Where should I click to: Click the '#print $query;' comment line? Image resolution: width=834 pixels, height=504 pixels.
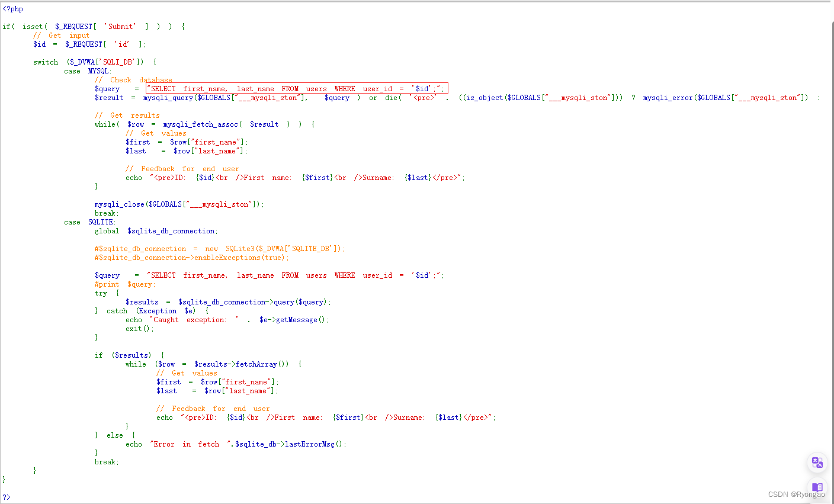point(126,284)
